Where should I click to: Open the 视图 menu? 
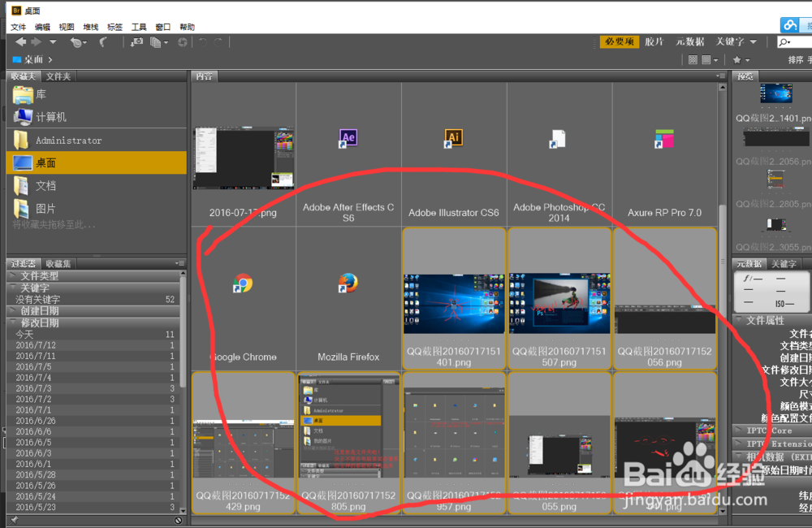pyautogui.click(x=67, y=27)
